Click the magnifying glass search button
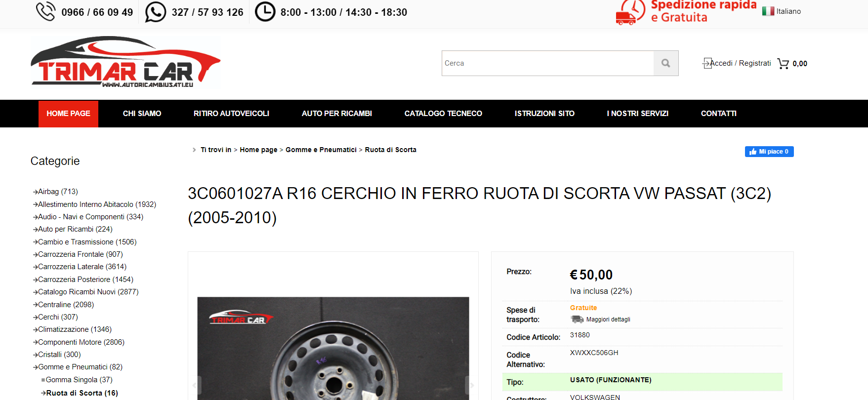 [x=665, y=63]
